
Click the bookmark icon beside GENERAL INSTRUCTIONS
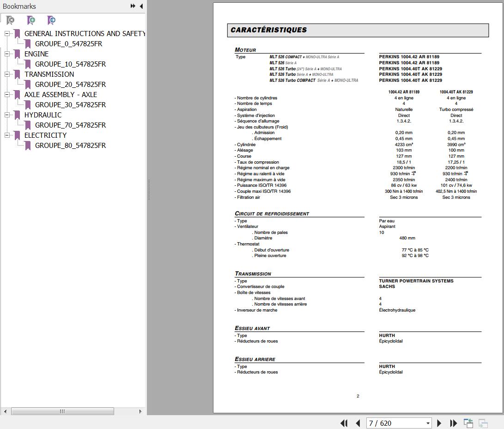coord(18,34)
